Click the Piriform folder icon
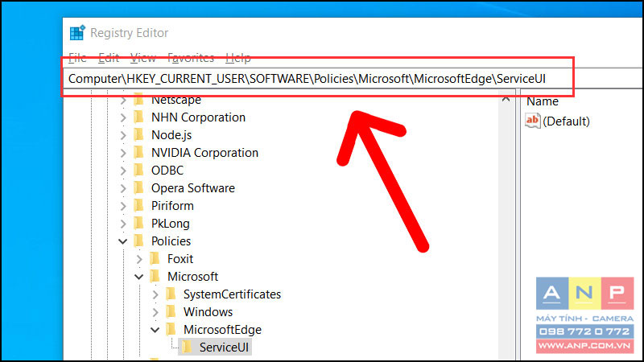 click(x=139, y=205)
